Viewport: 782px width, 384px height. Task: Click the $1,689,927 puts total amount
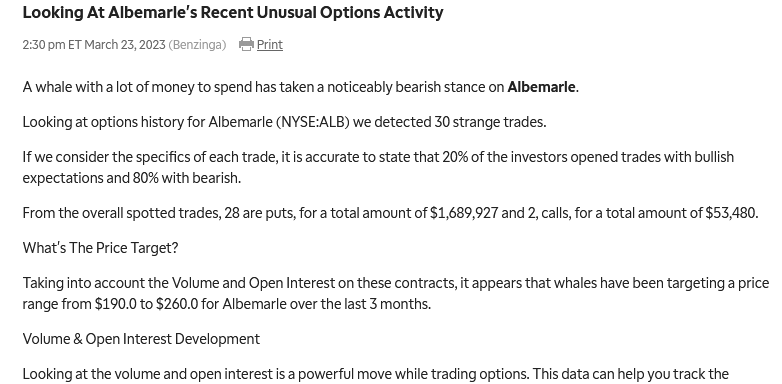tap(464, 213)
